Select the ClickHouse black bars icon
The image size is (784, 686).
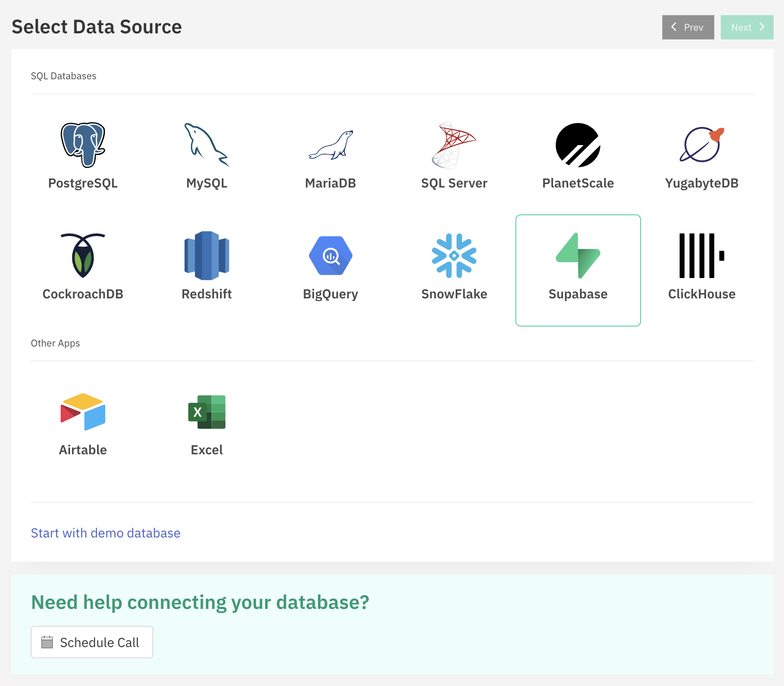coord(702,256)
